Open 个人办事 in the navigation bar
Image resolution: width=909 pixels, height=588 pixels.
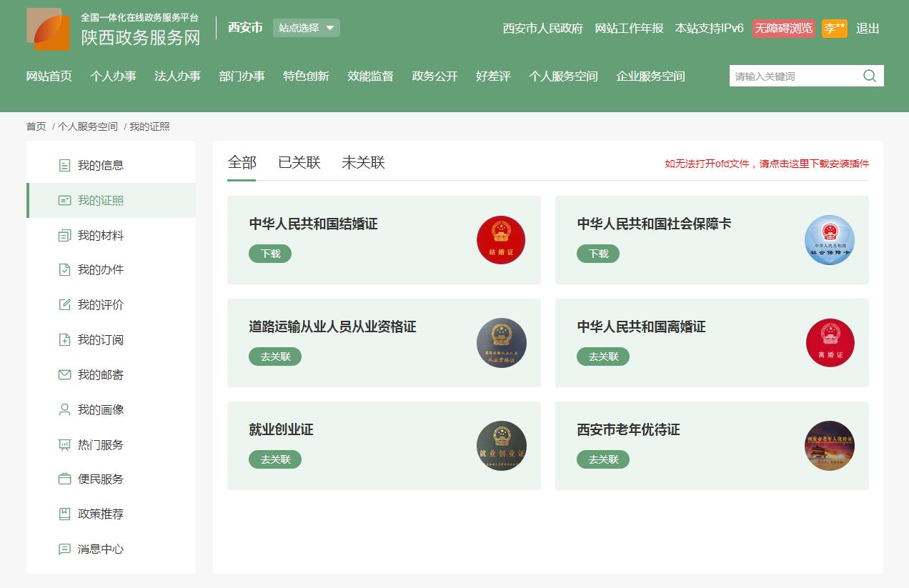(x=113, y=76)
